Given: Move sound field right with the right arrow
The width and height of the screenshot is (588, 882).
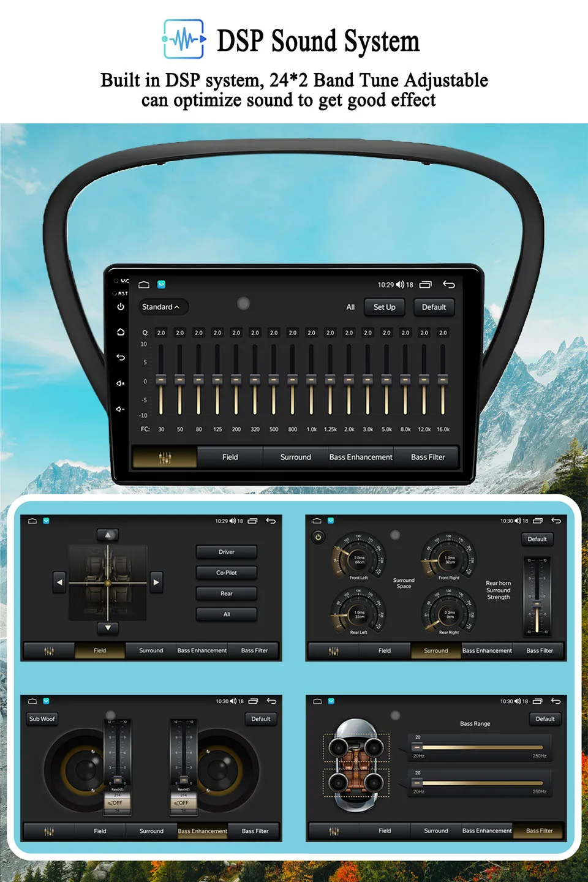Looking at the screenshot, I should point(156,582).
